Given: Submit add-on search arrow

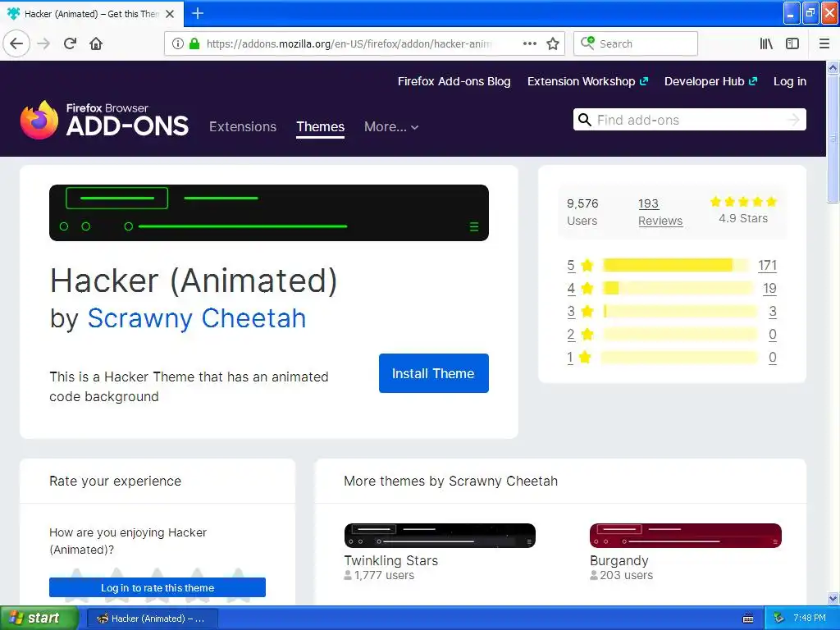Looking at the screenshot, I should tap(793, 120).
